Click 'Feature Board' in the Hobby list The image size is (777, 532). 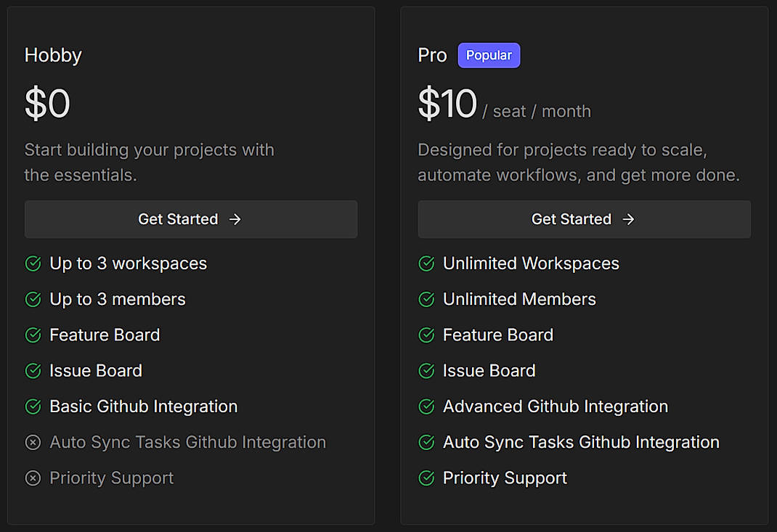[x=105, y=335]
